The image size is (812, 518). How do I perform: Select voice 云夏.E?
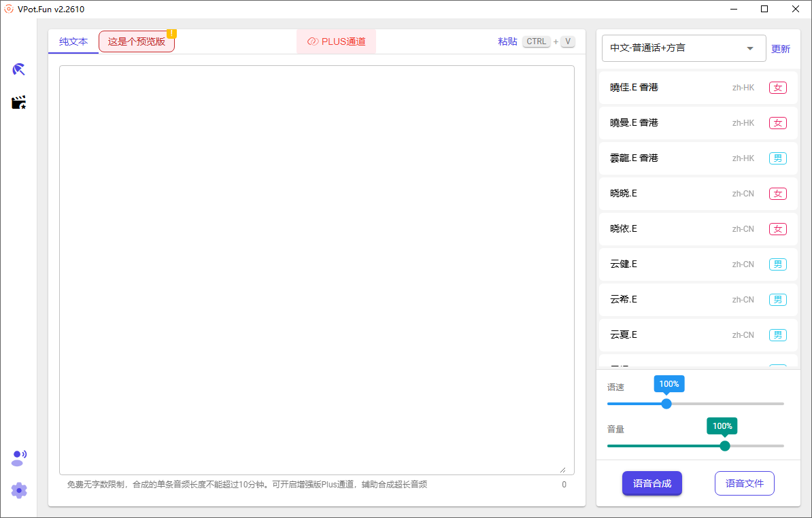tap(698, 335)
